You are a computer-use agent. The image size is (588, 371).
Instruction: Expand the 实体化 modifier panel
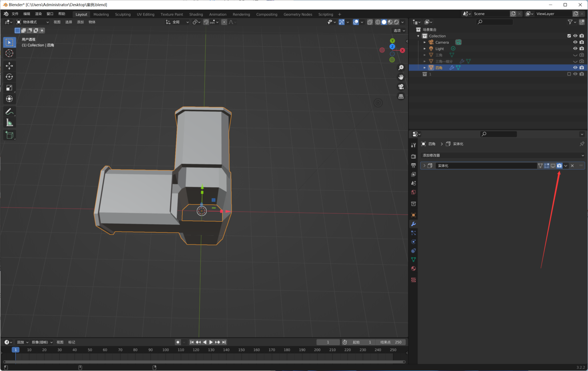pyautogui.click(x=424, y=166)
